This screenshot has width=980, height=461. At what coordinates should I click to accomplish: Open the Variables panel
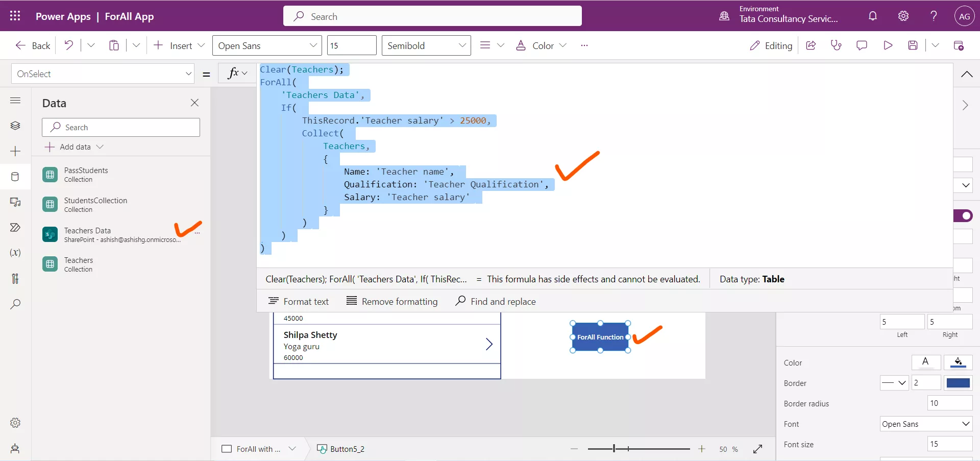click(x=15, y=252)
